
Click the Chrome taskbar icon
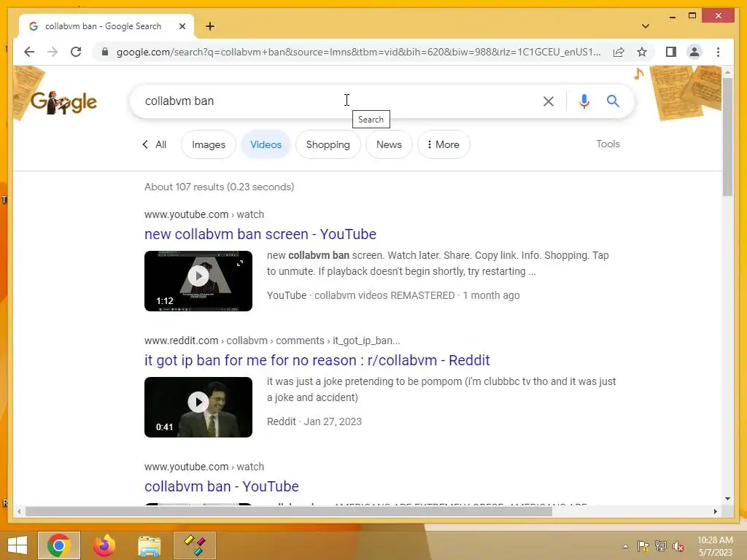58,545
